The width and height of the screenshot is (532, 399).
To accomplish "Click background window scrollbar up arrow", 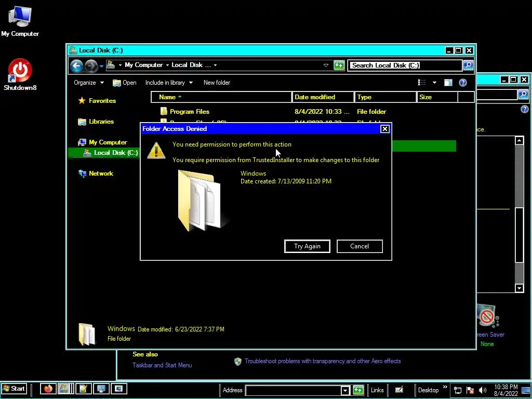I will point(519,141).
